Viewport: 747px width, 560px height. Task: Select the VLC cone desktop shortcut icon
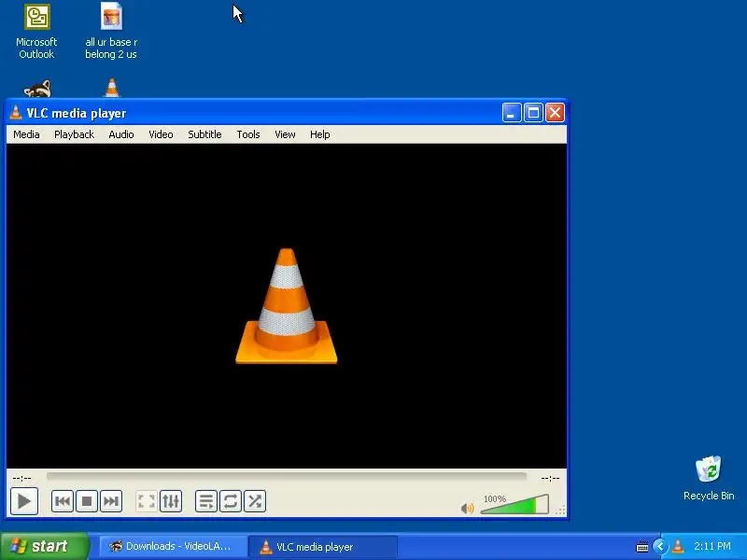pos(111,88)
